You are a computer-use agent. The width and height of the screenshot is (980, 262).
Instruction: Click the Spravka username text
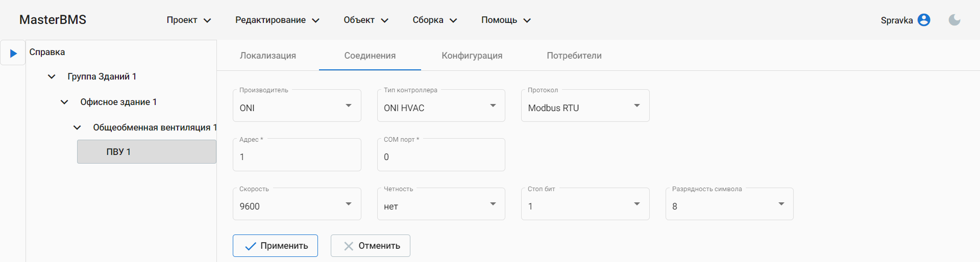pyautogui.click(x=897, y=20)
